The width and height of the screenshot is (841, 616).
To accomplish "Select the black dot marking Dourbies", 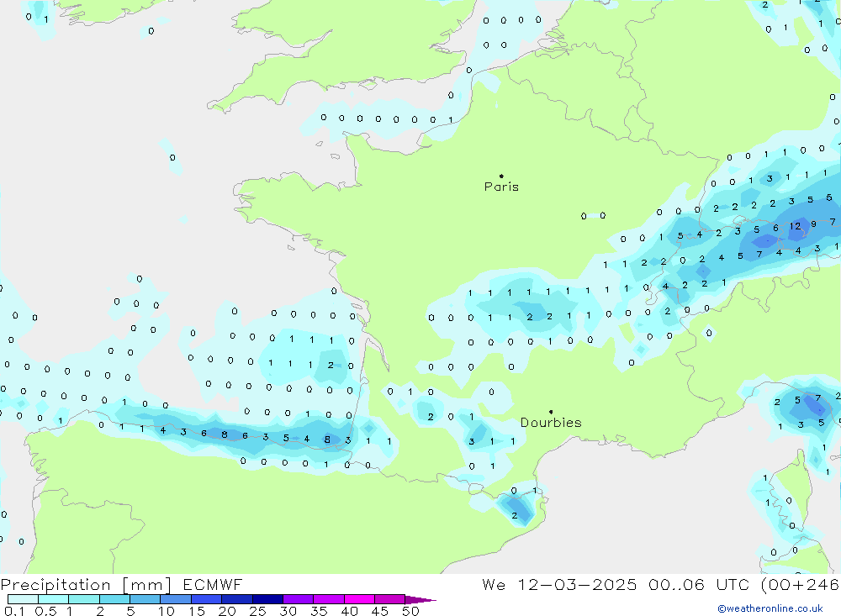I will pyautogui.click(x=551, y=412).
